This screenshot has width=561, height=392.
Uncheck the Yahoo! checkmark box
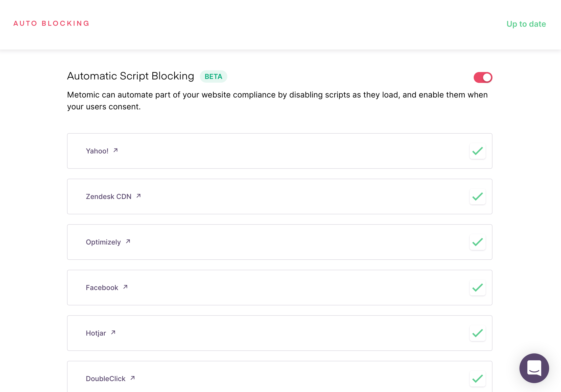pos(478,151)
